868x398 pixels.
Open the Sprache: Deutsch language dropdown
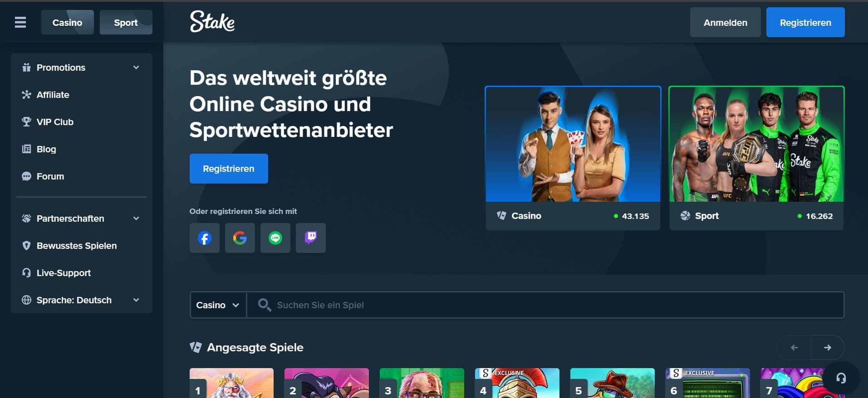(x=81, y=300)
